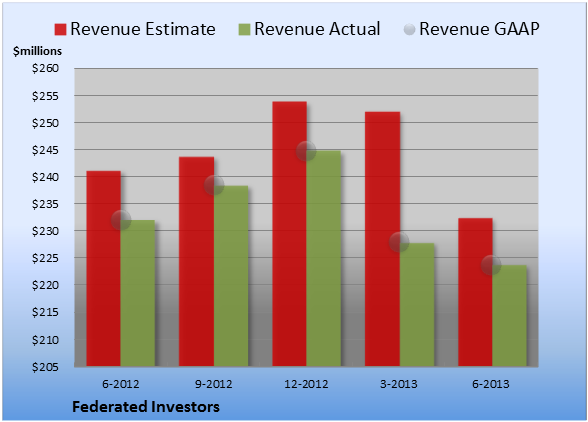Click the GAAP marker for 6-2013

click(491, 265)
